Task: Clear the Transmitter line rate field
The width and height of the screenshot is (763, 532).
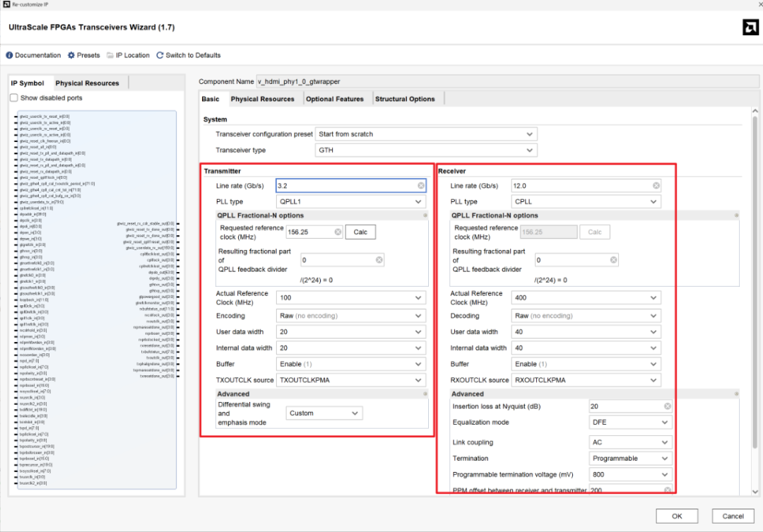Action: click(x=421, y=186)
